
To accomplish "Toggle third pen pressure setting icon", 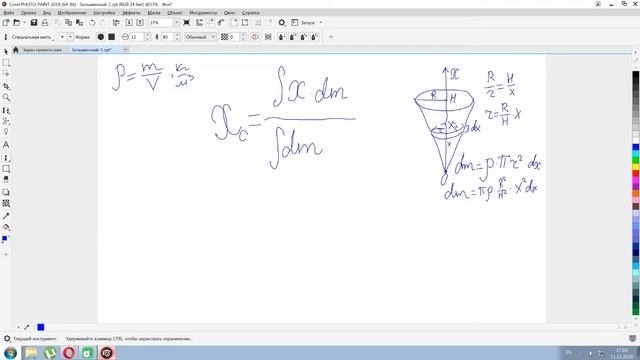I will pyautogui.click(x=304, y=37).
